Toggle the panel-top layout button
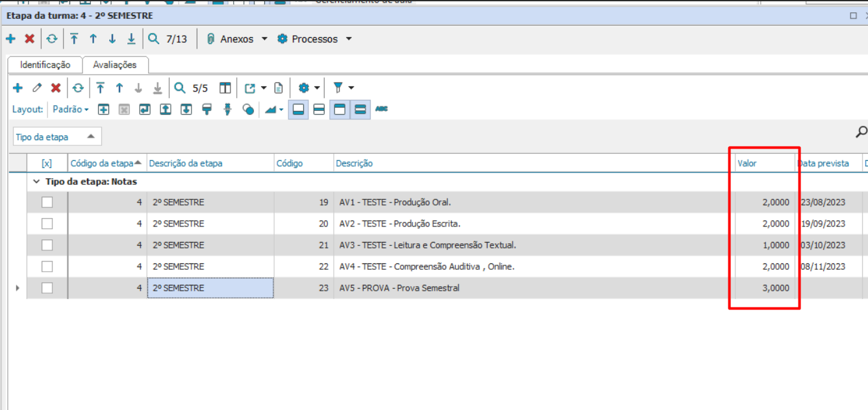868x410 pixels. [340, 110]
